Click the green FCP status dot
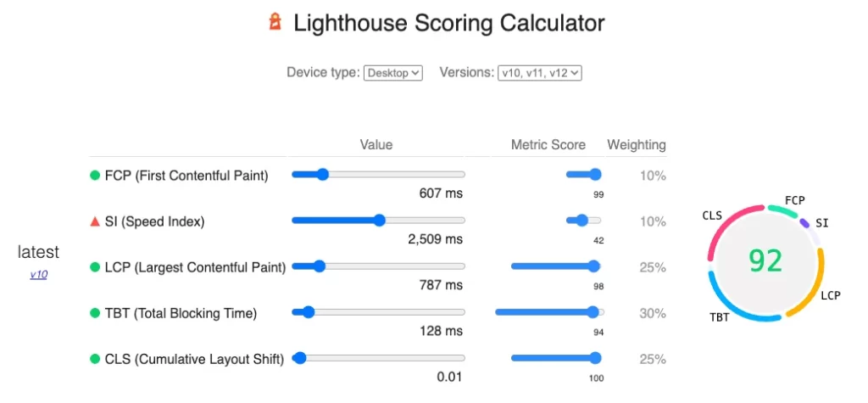 [95, 176]
